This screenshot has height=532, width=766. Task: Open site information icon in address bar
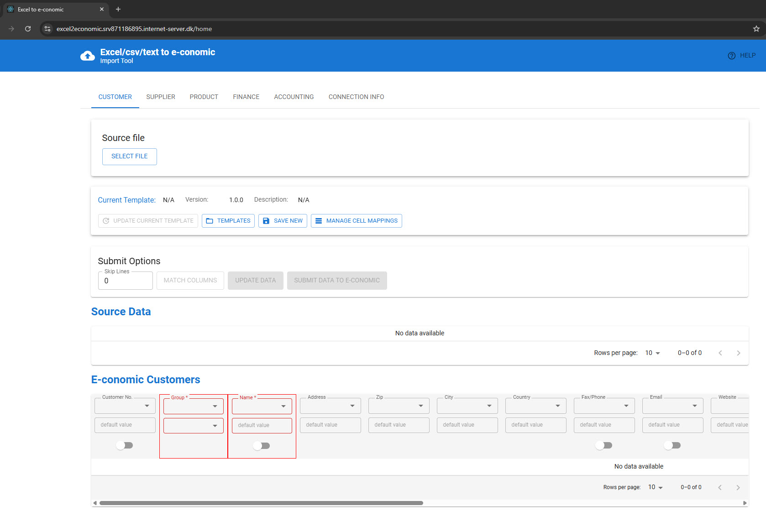(x=47, y=29)
